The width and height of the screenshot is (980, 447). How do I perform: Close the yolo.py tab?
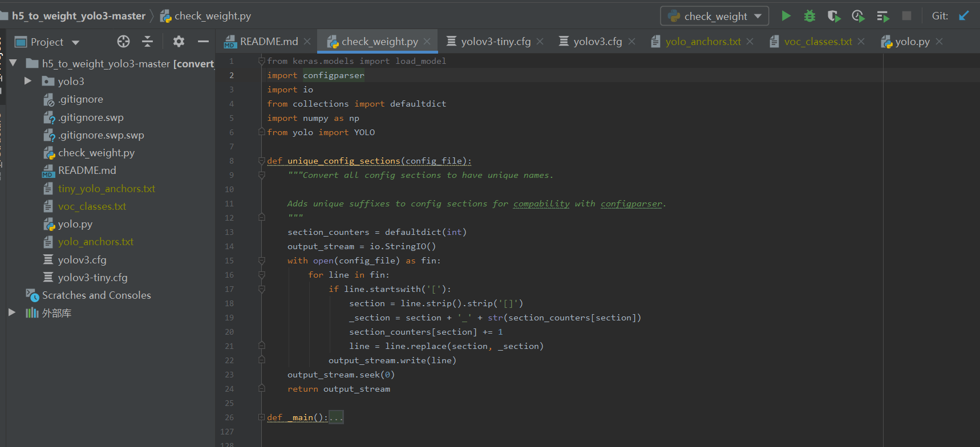[939, 42]
